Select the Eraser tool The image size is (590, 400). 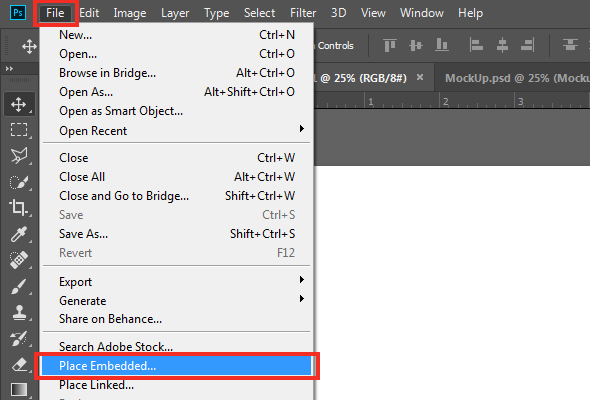(19, 364)
